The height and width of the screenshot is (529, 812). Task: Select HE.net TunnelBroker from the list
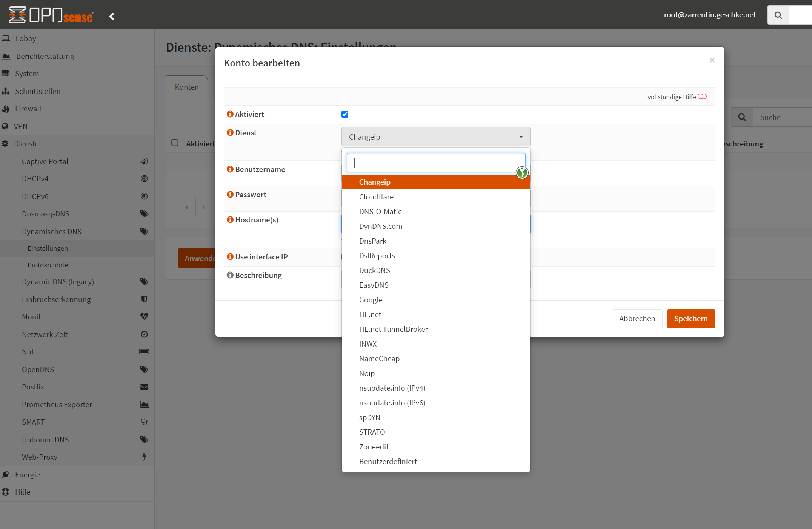436,329
